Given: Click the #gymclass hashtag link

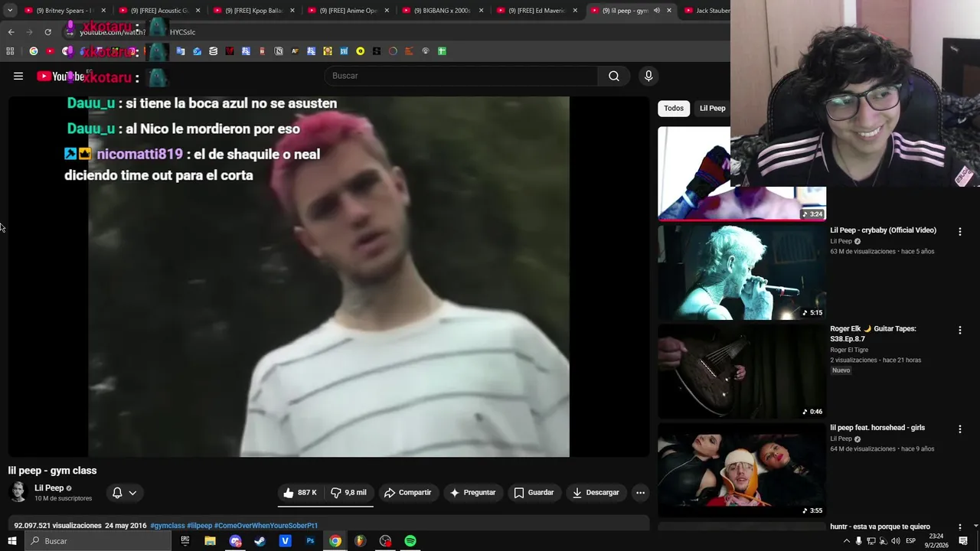Looking at the screenshot, I should [168, 526].
